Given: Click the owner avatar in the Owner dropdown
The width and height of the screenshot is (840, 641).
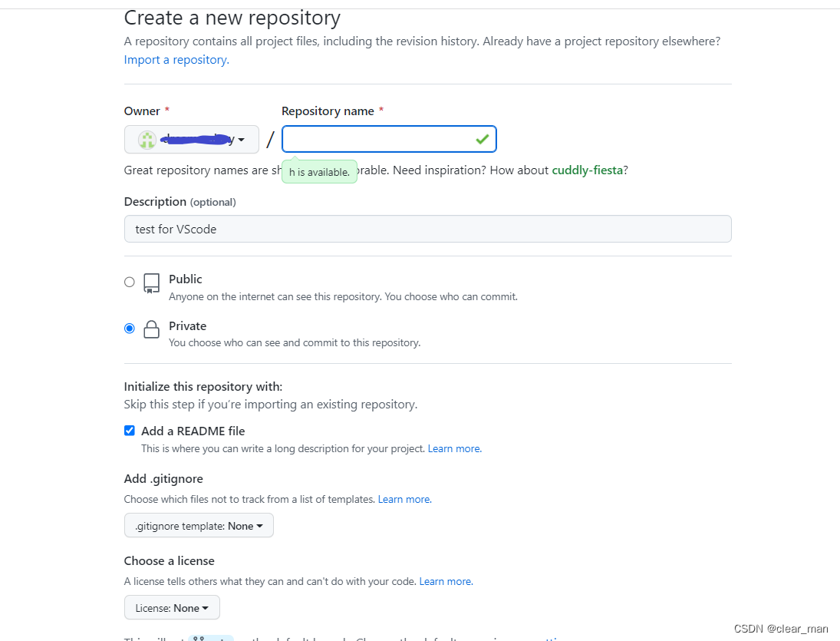Looking at the screenshot, I should click(147, 139).
